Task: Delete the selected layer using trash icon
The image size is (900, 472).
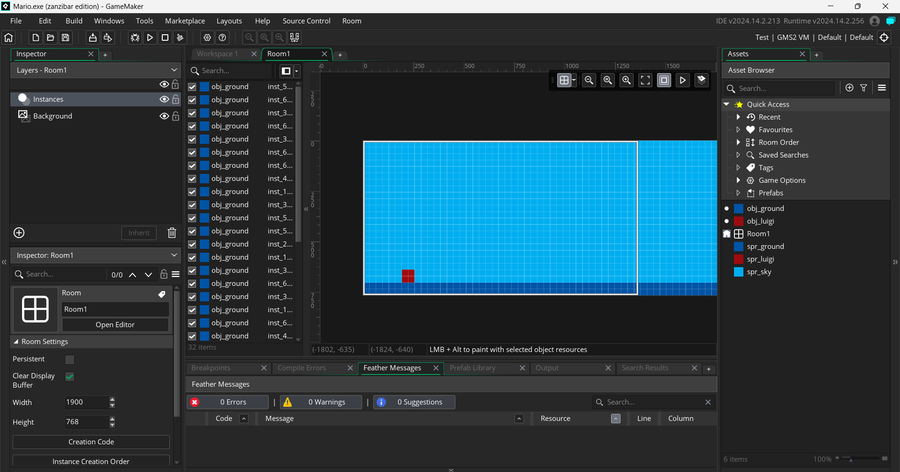Action: (x=171, y=233)
